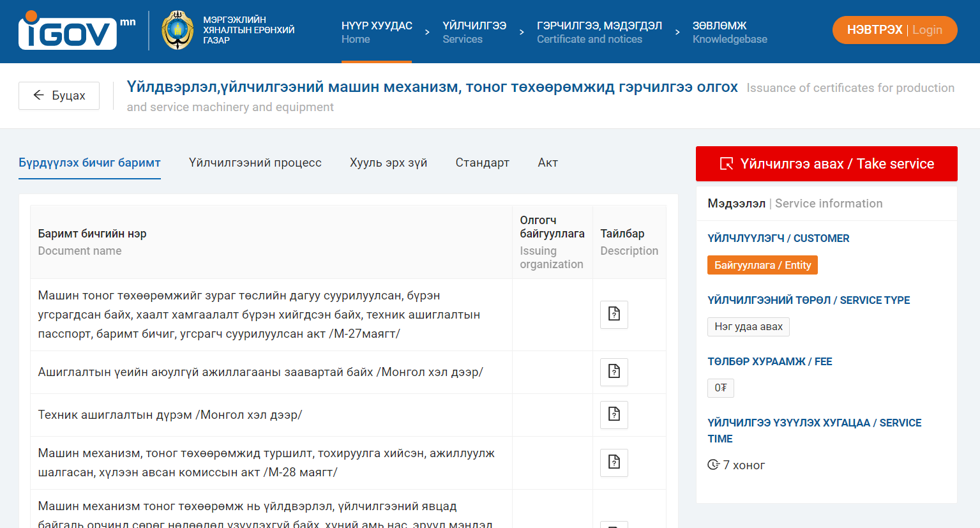
Task: Click row text Ашиглалтын үеийн аюулгүй ажиллагааны заавартай
Action: 260,372
